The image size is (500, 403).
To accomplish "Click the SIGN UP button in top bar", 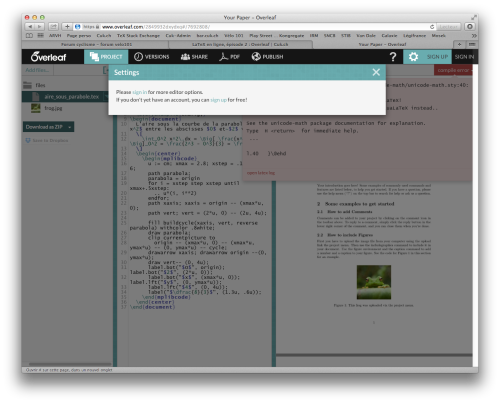I will pos(437,57).
